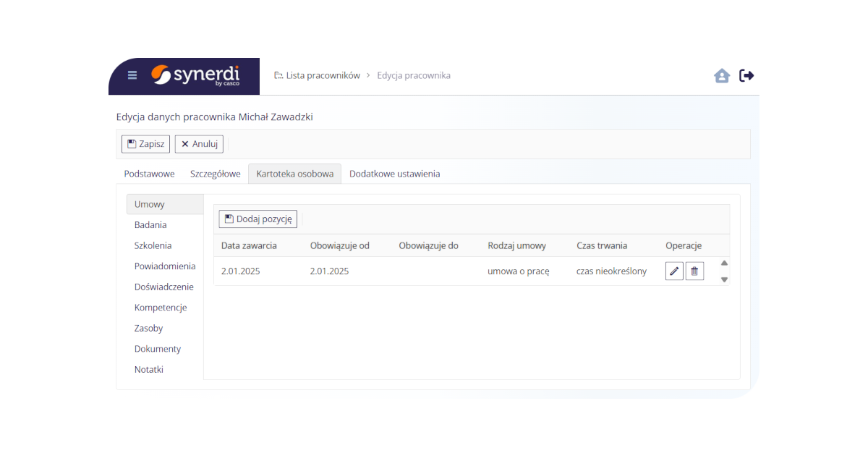Open the Kompetencje section
Image resolution: width=868 pixels, height=456 pixels.
click(165, 308)
